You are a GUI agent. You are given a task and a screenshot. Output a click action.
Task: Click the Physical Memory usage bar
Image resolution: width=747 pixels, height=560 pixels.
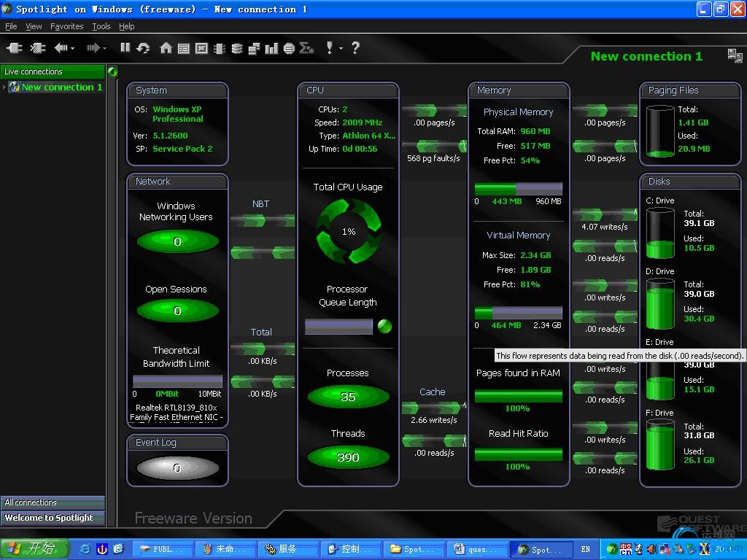519,189
